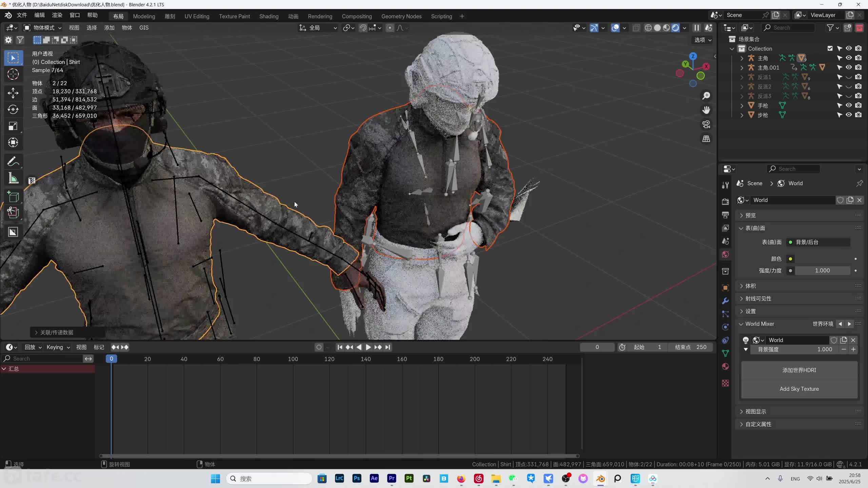Image resolution: width=868 pixels, height=488 pixels.
Task: Select the Cursor tool in toolbar
Action: point(13,74)
